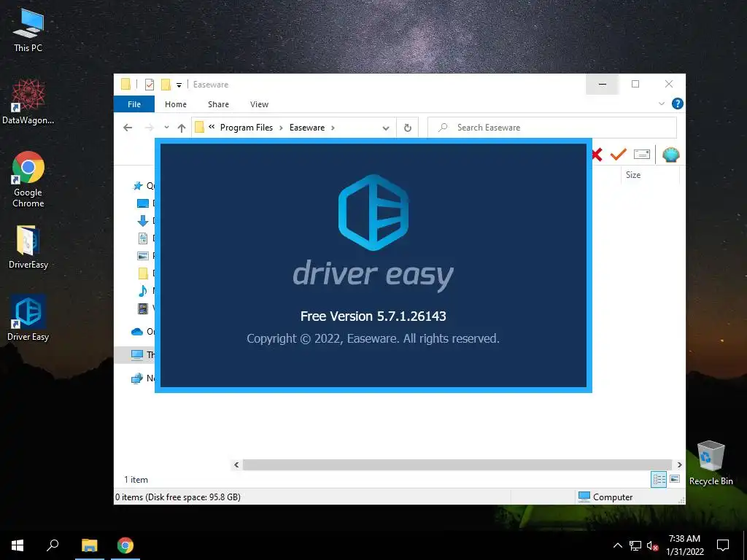Open the network tray icon
747x560 pixels.
click(635, 545)
